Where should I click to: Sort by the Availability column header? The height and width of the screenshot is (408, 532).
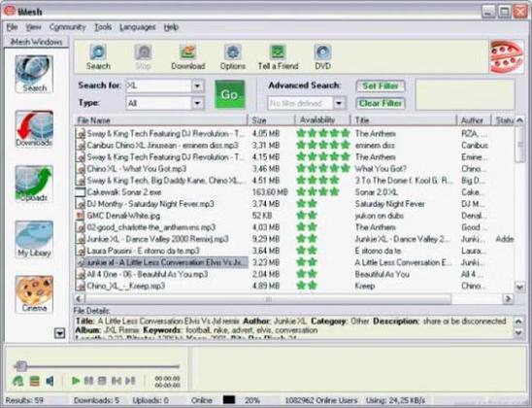(322, 120)
